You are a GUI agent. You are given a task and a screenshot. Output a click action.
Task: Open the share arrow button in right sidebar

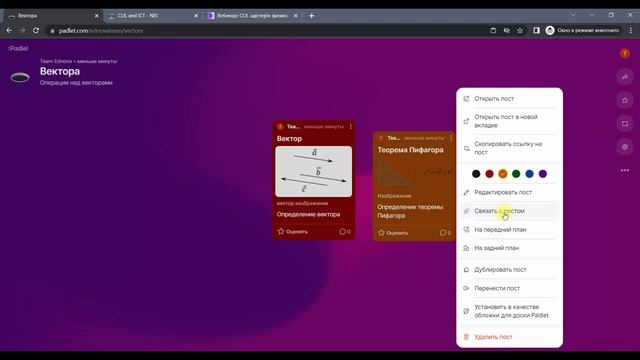click(x=624, y=77)
